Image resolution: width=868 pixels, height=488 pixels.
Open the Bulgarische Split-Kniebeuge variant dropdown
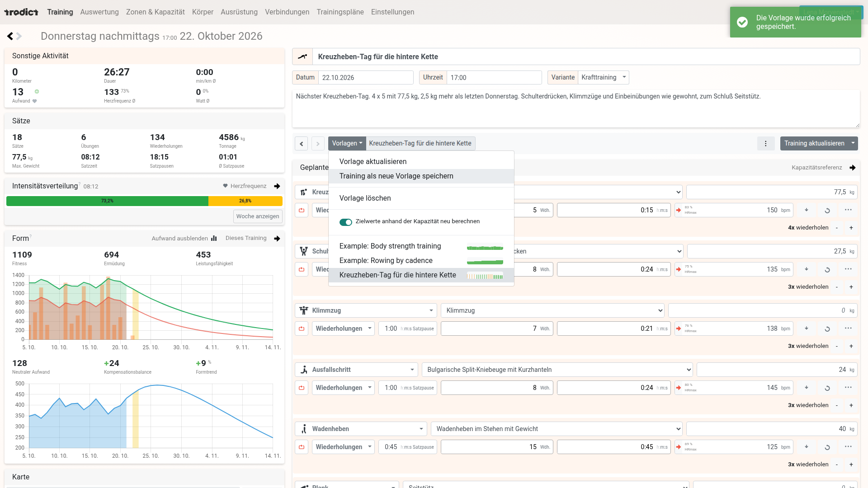[x=557, y=370]
